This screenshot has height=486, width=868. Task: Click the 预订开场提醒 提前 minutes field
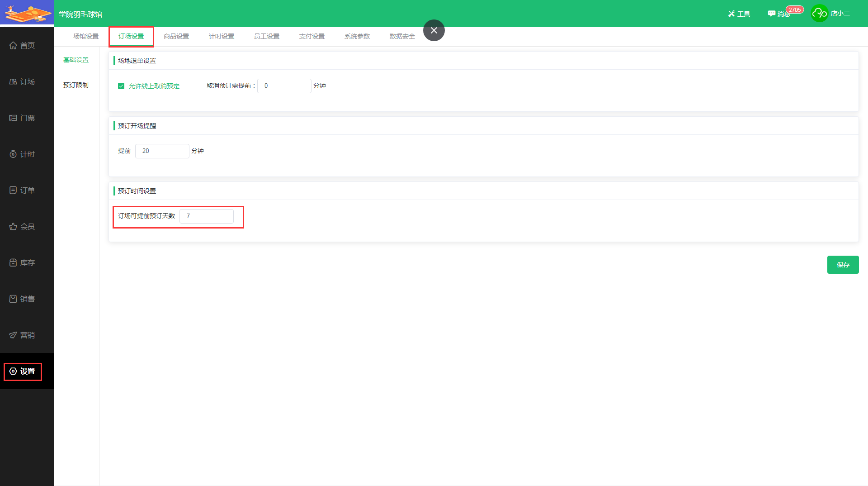[162, 151]
